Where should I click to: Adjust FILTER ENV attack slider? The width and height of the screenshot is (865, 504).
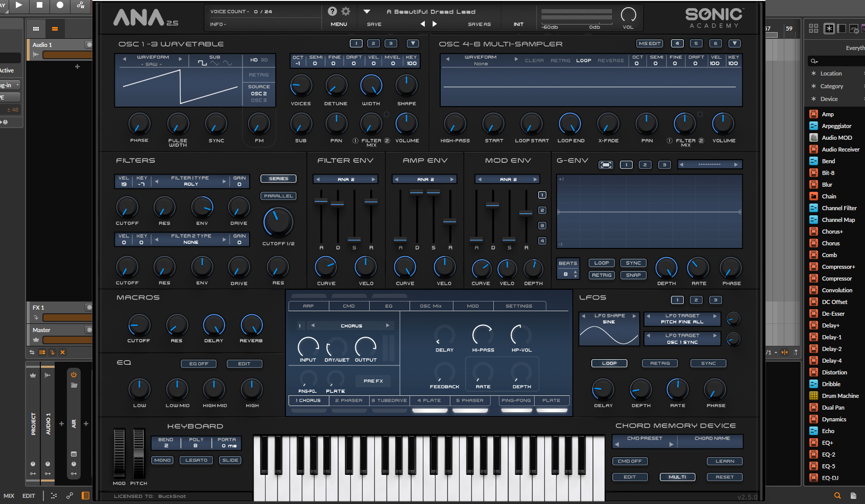point(321,201)
